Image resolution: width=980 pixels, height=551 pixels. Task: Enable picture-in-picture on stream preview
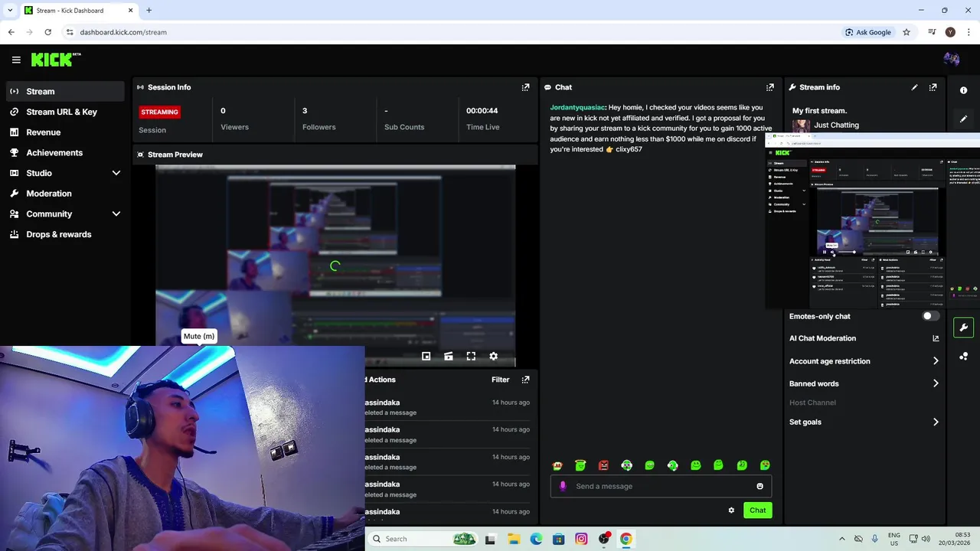426,356
